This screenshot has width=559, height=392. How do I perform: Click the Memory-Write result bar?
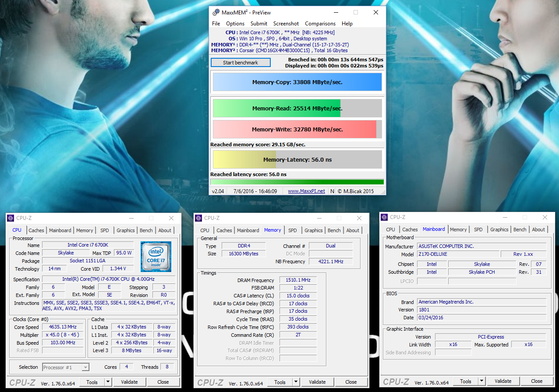297,129
